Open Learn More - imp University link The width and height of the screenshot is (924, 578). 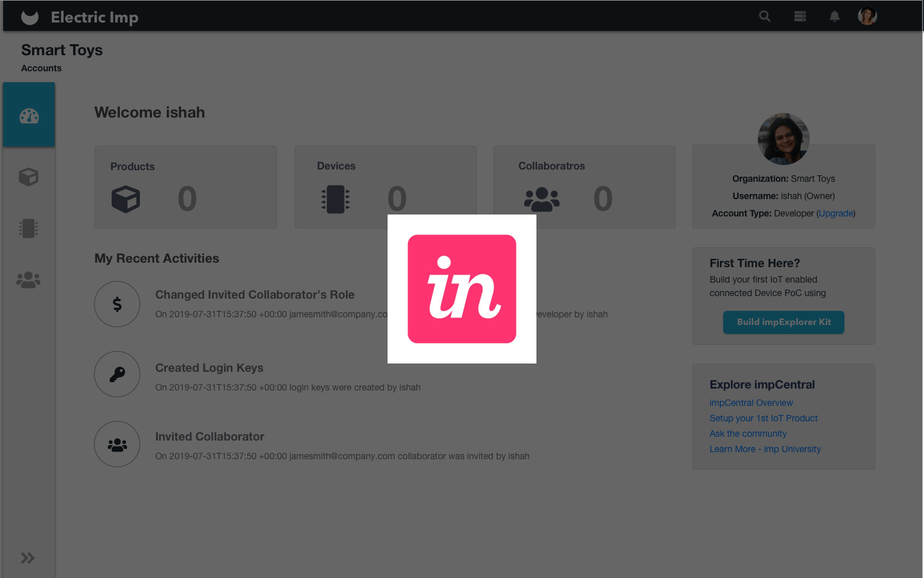(765, 449)
